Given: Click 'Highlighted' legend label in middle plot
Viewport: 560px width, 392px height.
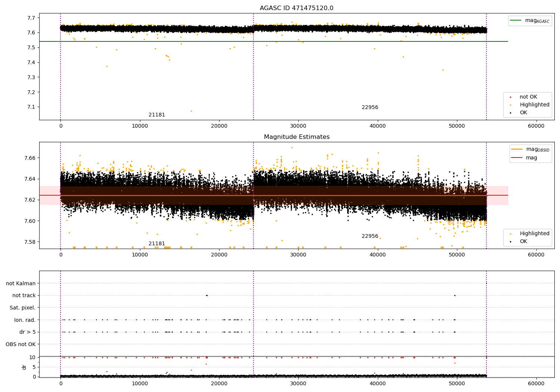Looking at the screenshot, I should coord(535,234).
